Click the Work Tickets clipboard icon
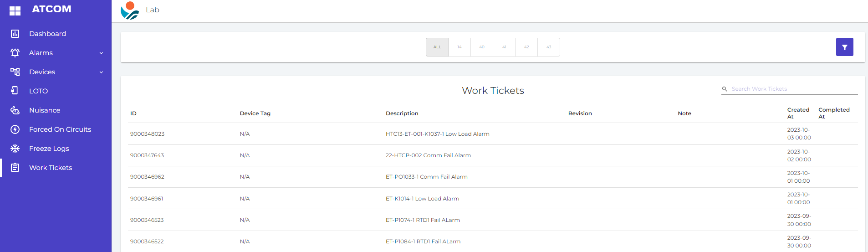This screenshot has height=252, width=868. tap(15, 168)
